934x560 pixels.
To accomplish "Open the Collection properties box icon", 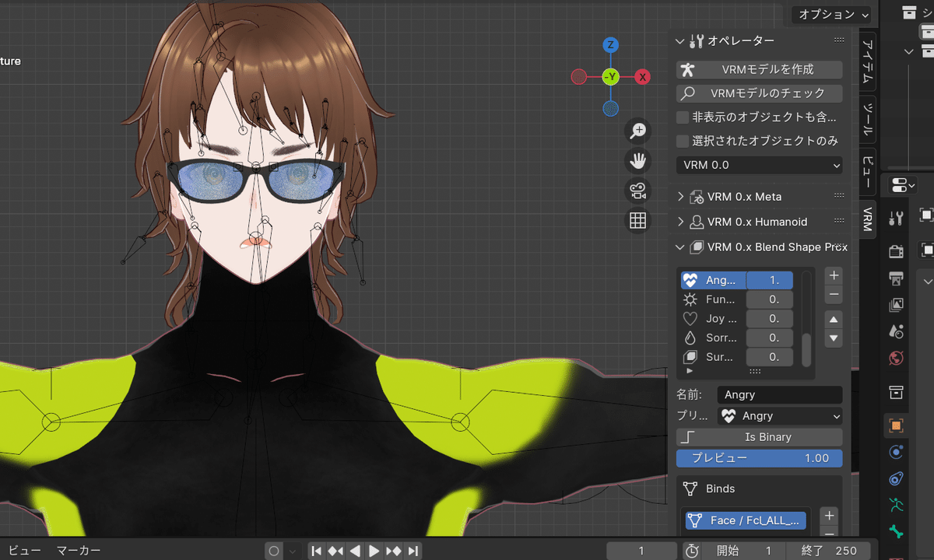I will pos(896,391).
